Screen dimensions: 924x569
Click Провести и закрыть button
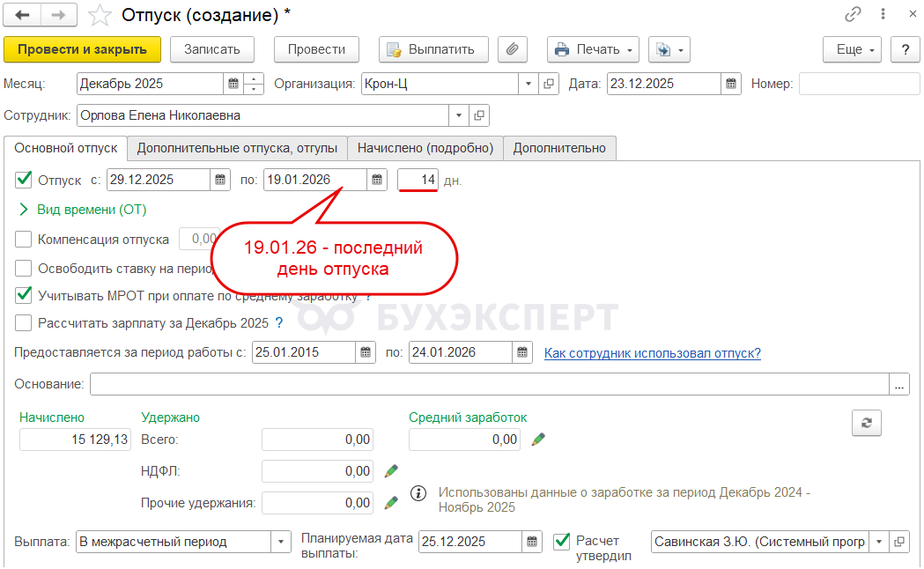coord(83,49)
